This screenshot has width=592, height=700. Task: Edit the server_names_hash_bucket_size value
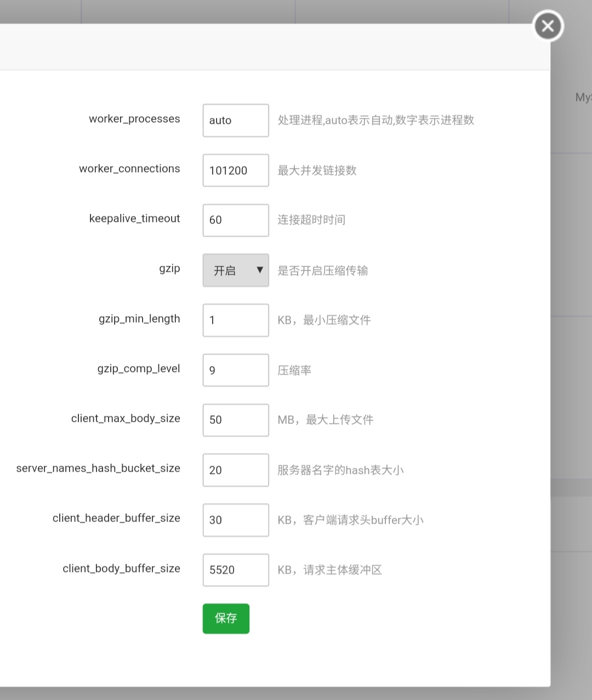[x=236, y=470]
